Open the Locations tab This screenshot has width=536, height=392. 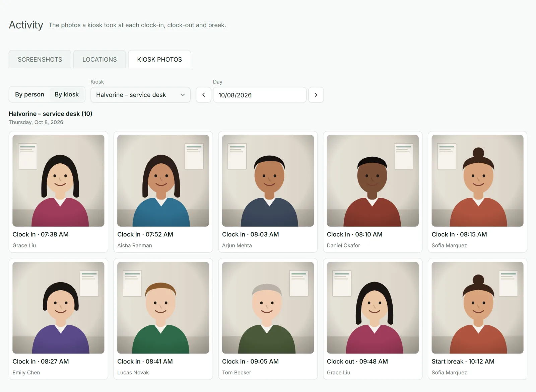99,59
